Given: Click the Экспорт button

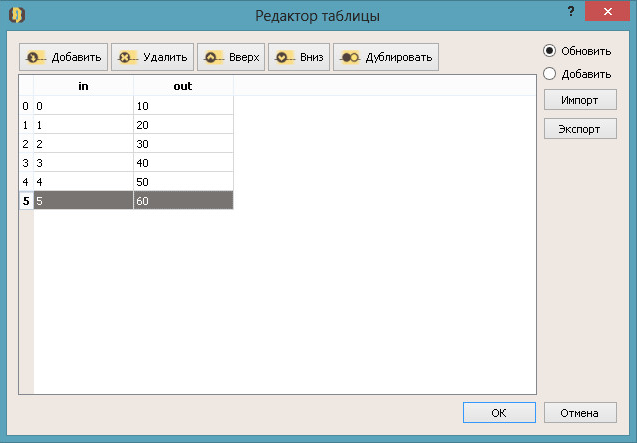Looking at the screenshot, I should coord(580,129).
